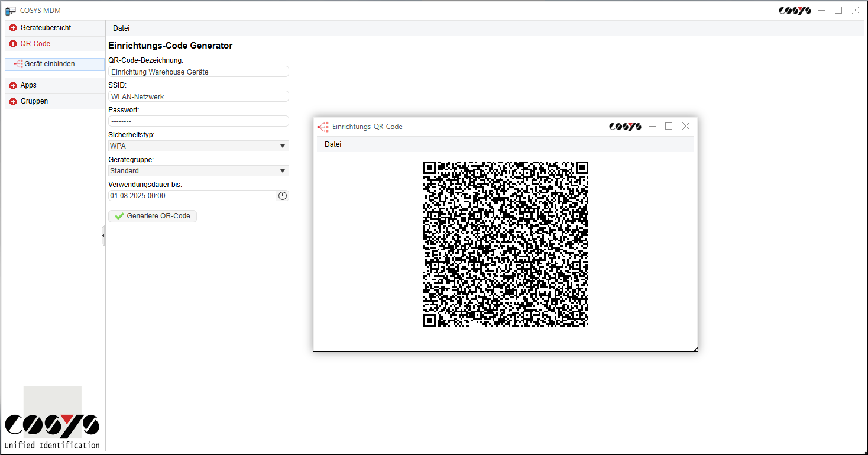
Task: Click the Verwendungsdauer bis label
Action: 145,185
